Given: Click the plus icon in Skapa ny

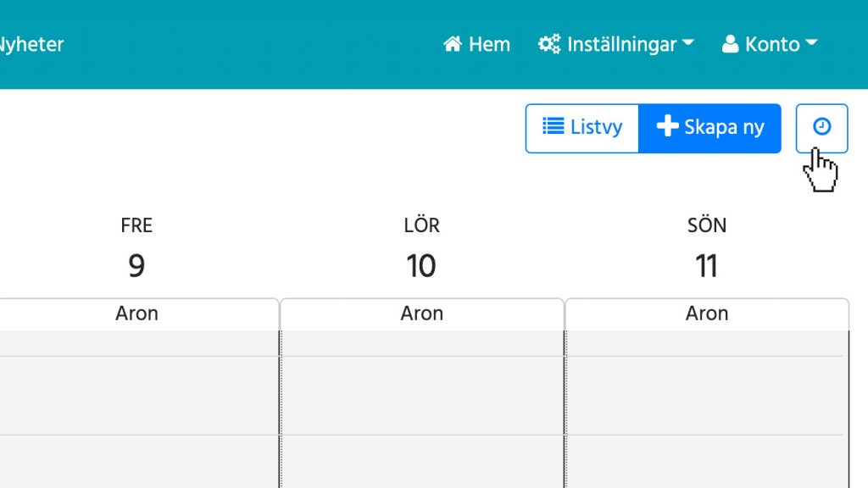Looking at the screenshot, I should click(x=668, y=126).
